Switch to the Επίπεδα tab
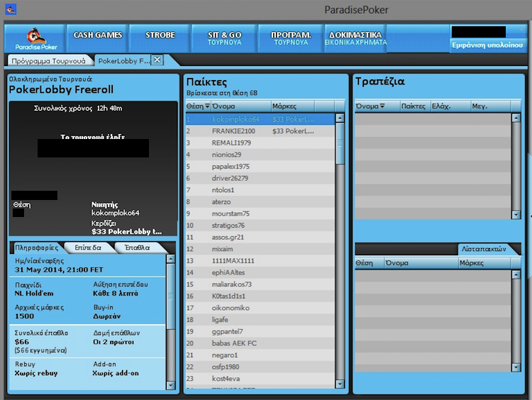The height and width of the screenshot is (400, 532). [x=88, y=248]
